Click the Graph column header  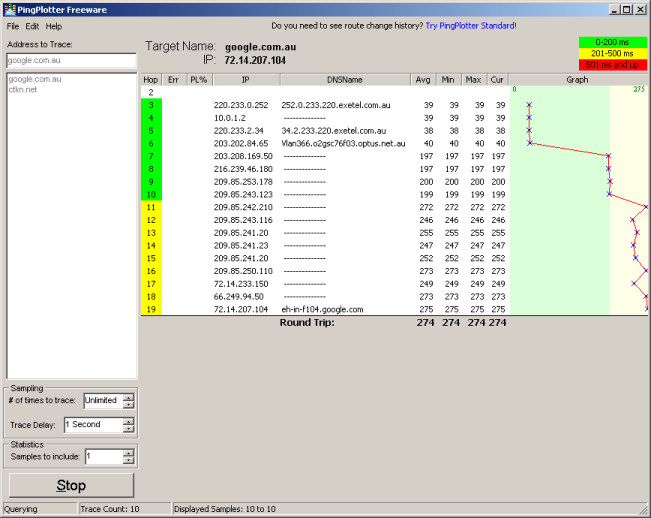[x=578, y=80]
